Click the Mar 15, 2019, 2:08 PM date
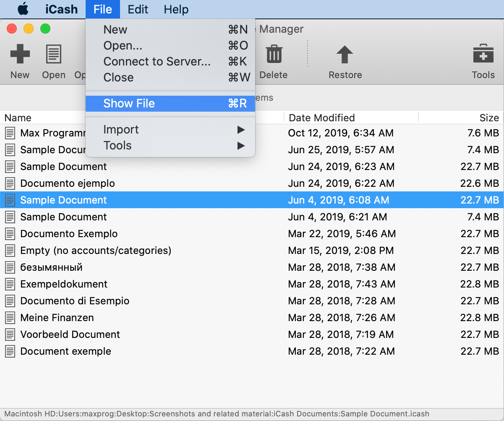 (341, 251)
